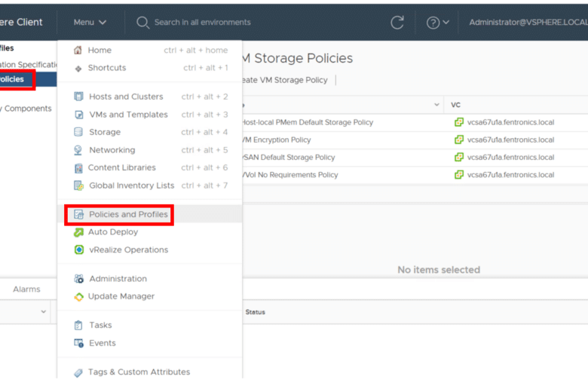
Task: Click vCenter icon in PMem policy row
Action: click(x=458, y=122)
